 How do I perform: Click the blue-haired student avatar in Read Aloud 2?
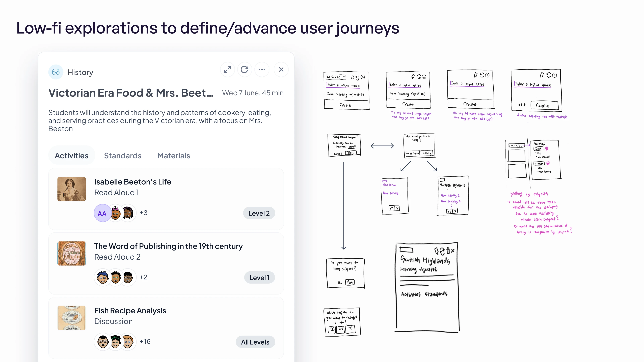(103, 277)
